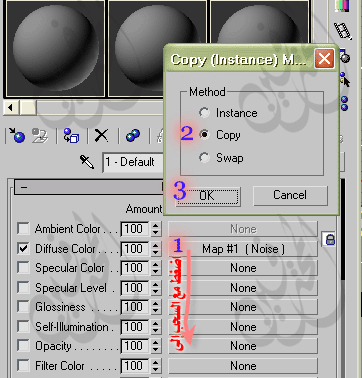Collapse the Maps rollout minus bar

click(x=88, y=187)
